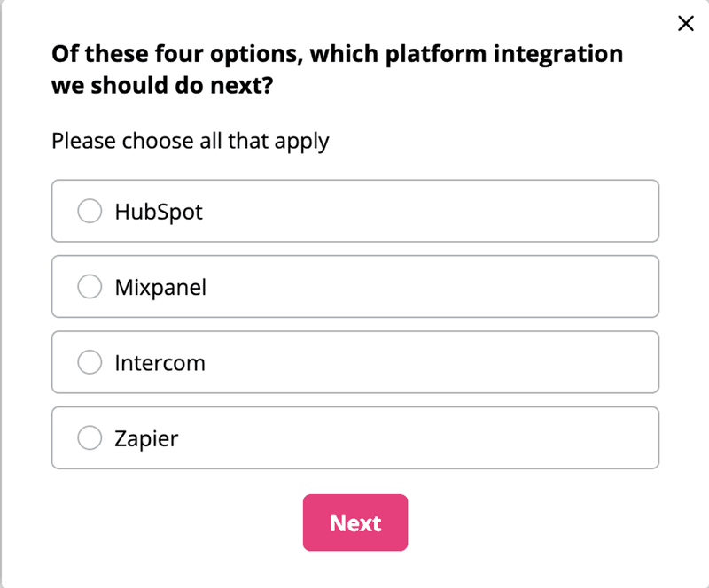
Task: Click the HubSpot option row
Action: [354, 211]
